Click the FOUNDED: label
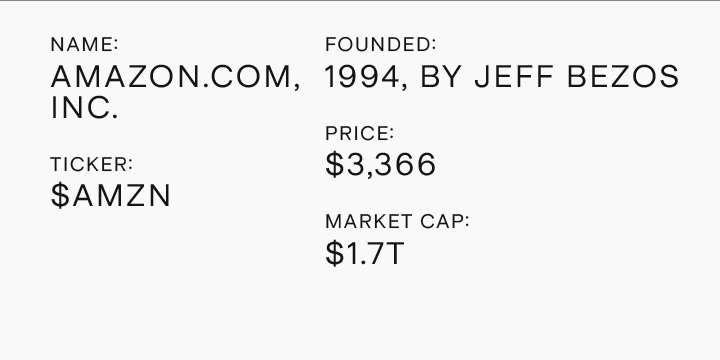This screenshot has width=720, height=360. click(381, 45)
